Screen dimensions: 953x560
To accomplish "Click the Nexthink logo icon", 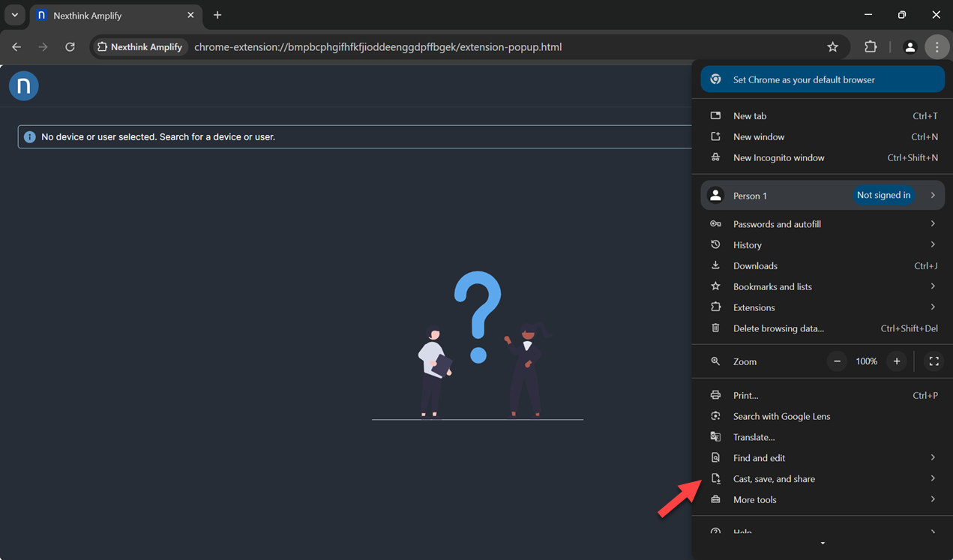I will click(x=24, y=86).
